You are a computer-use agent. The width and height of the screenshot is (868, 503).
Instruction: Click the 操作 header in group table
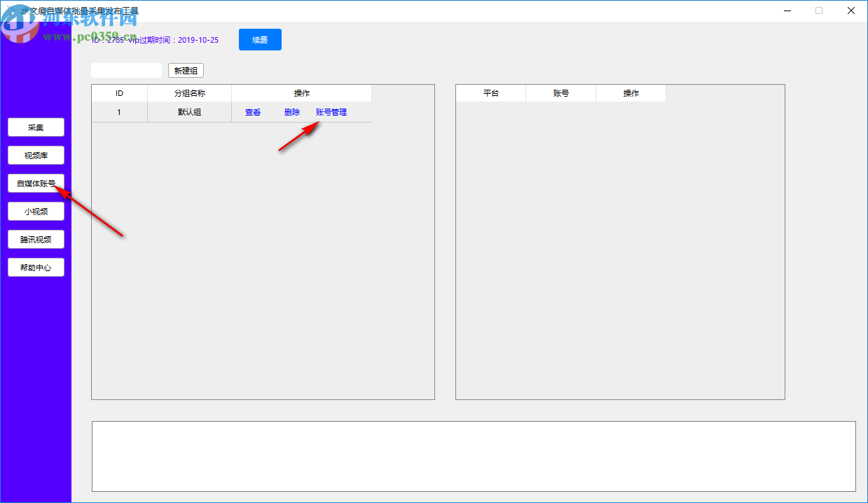pyautogui.click(x=302, y=93)
